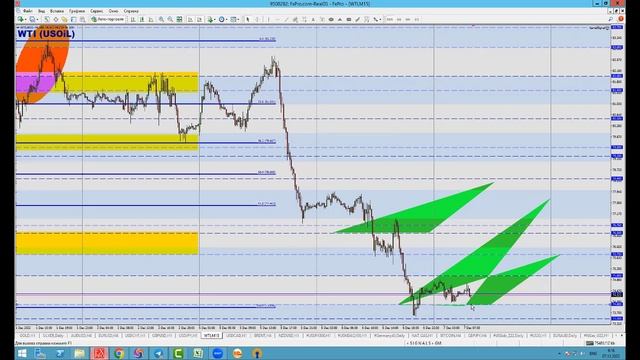Launch the Strategy Tester icon
Image resolution: width=640 pixels, height=360 pixels.
[82, 19]
